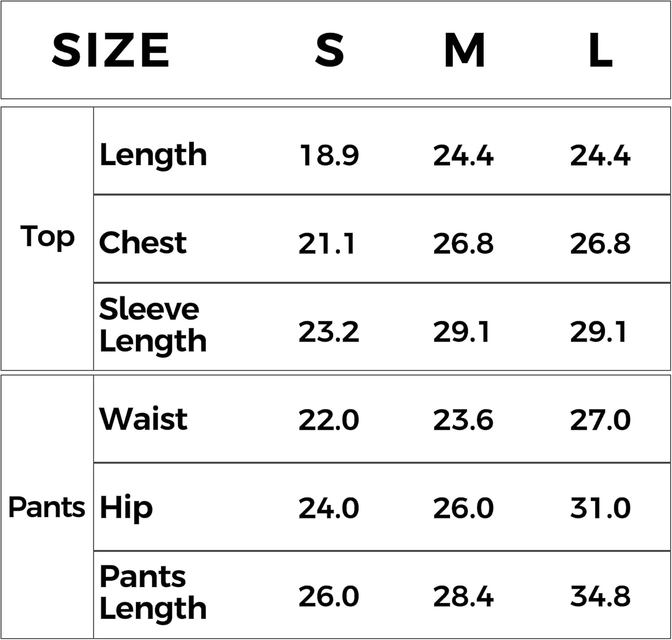Select the 23.2 sleeve length value

(x=329, y=332)
